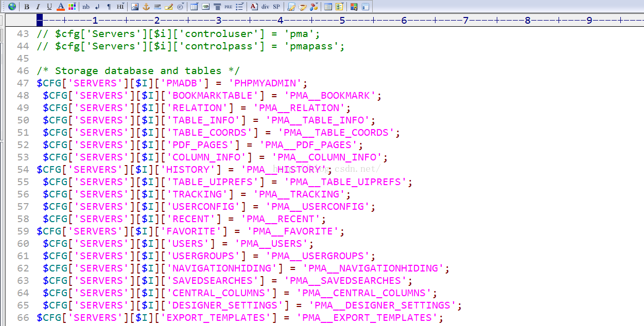Click line number 66 in the gutter
644x326 pixels.
(x=23, y=318)
